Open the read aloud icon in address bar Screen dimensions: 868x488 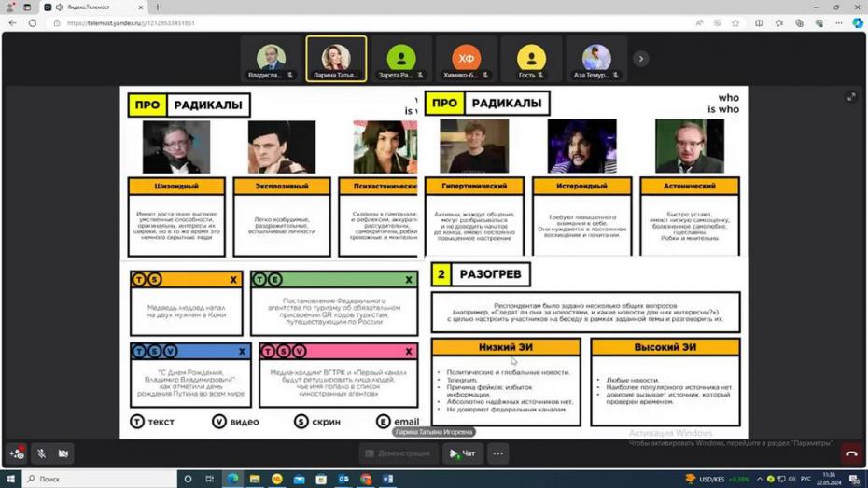tap(699, 23)
